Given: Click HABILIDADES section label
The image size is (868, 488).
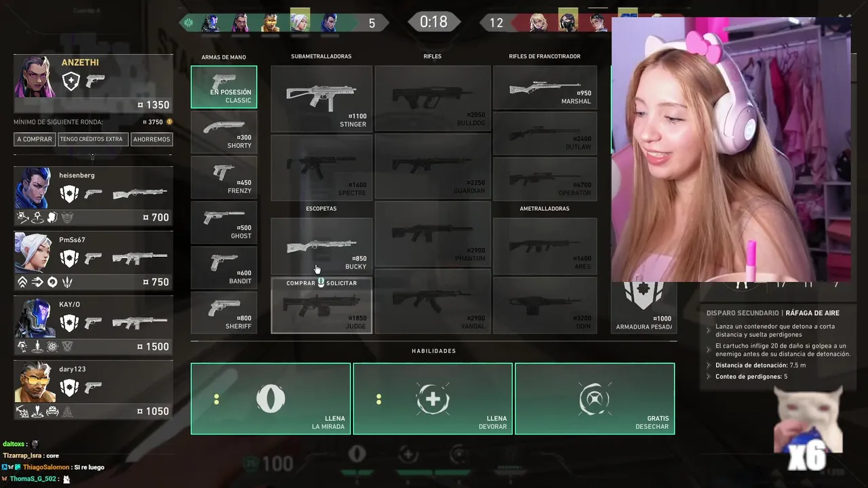Looking at the screenshot, I should click(434, 351).
